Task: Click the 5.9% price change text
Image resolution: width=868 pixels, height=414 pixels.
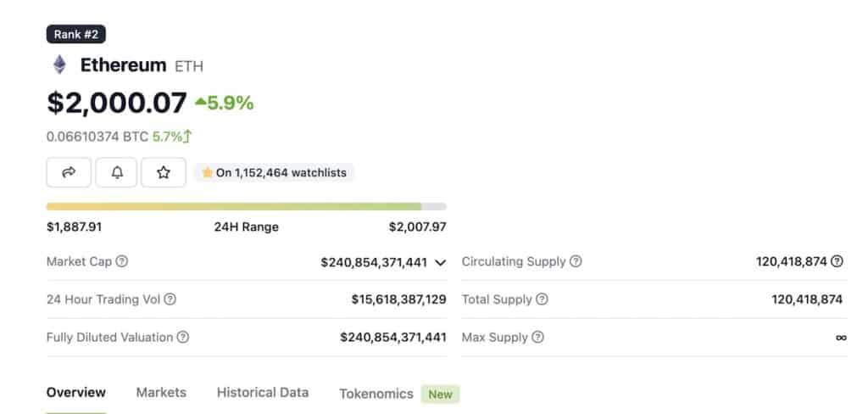Action: click(231, 103)
